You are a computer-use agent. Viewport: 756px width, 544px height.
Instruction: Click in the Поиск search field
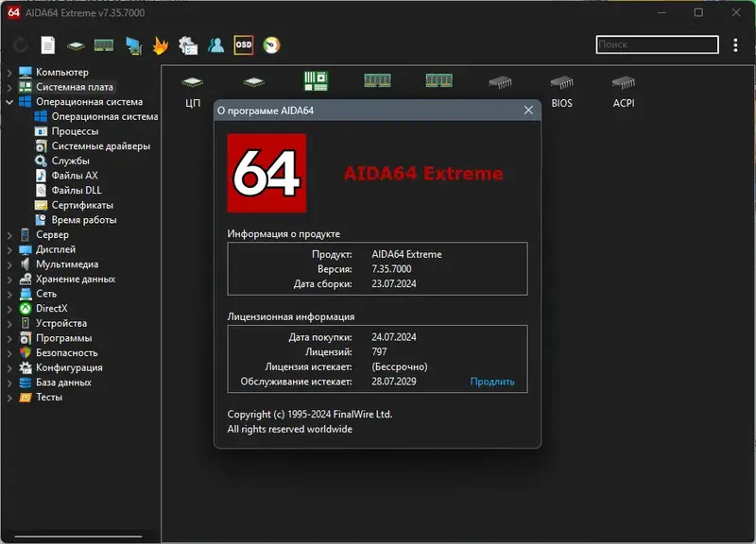657,44
